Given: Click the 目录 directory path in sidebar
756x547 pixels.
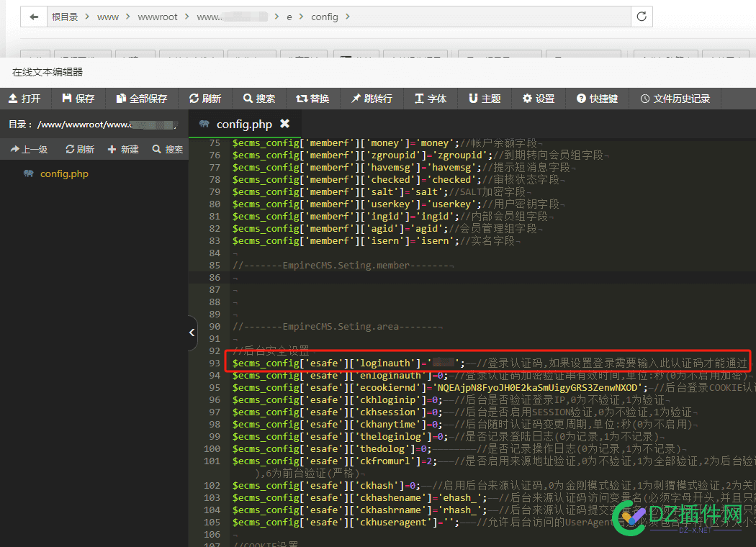Looking at the screenshot, I should pos(93,125).
